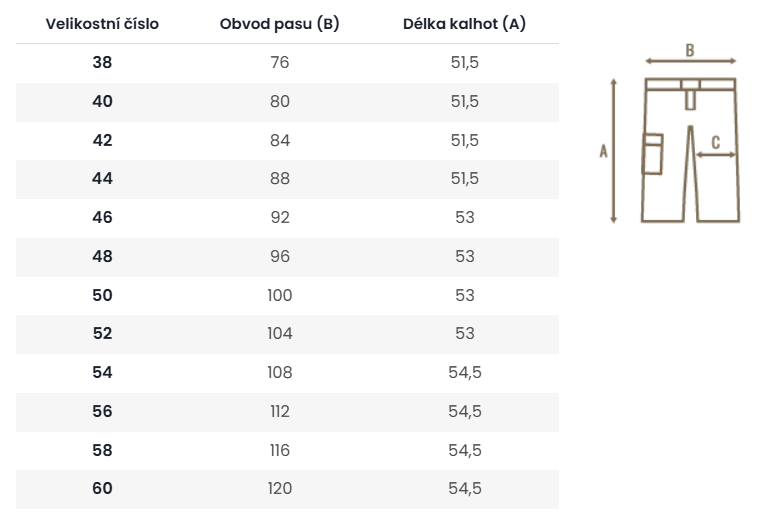The image size is (782, 527).
Task: Click waist circumference value 84
Action: point(280,140)
